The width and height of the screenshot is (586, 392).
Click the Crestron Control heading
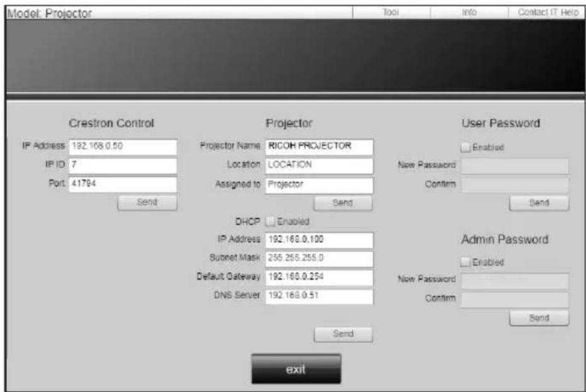111,123
